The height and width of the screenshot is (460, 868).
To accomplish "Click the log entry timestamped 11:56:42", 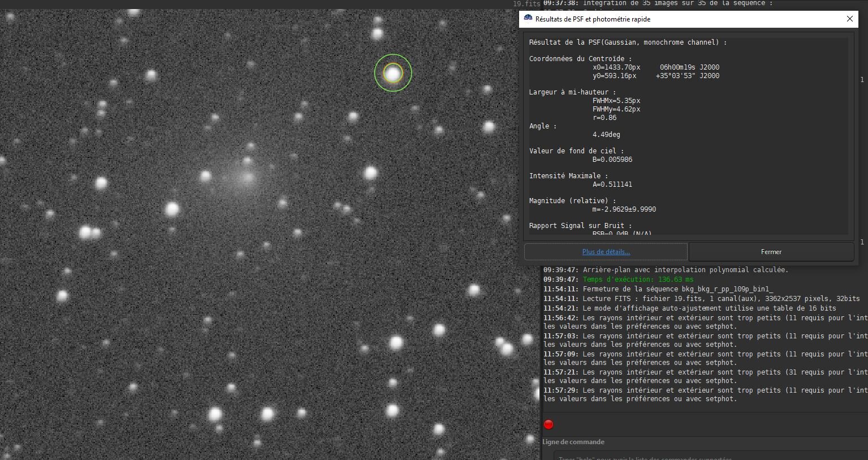I will point(705,322).
